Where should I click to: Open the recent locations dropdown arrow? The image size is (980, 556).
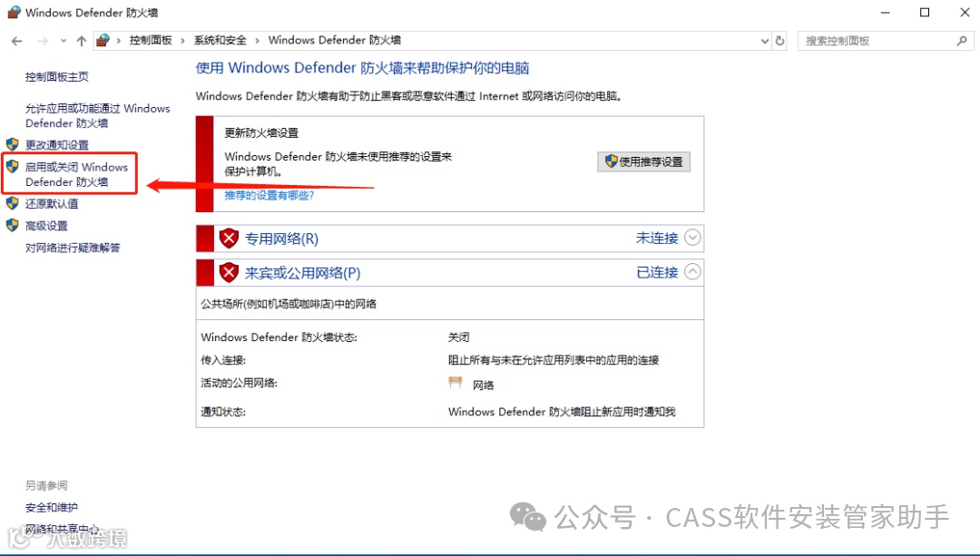click(64, 41)
